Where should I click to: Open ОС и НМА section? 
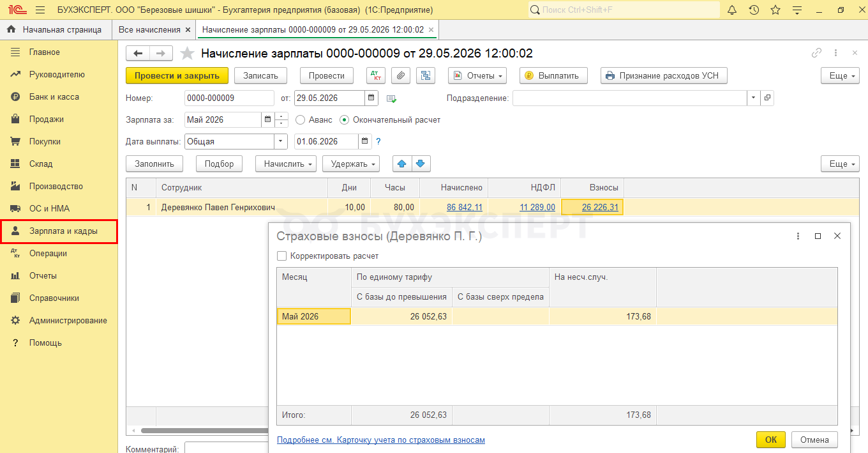click(59, 209)
